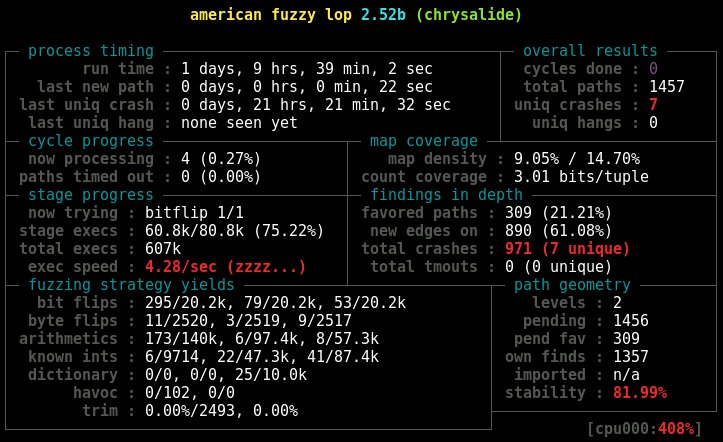Click the 'total crashes' label
This screenshot has width=723, height=442.
click(419, 248)
